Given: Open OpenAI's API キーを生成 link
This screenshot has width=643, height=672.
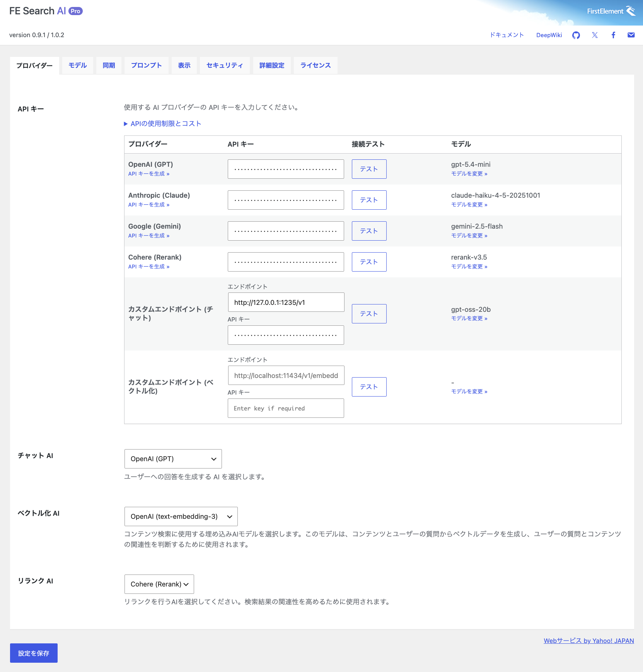Looking at the screenshot, I should pyautogui.click(x=149, y=174).
